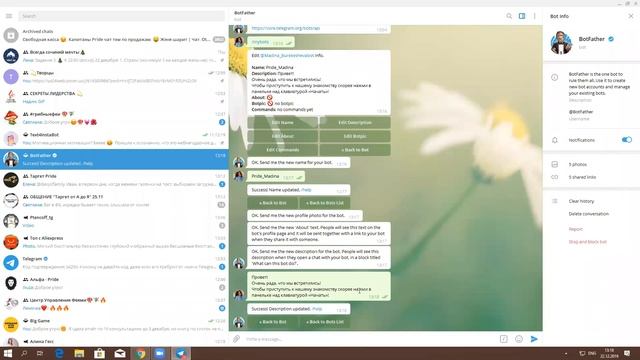Screen dimensions: 640x360
Task: Open the 5 shared links list
Action: (582, 177)
